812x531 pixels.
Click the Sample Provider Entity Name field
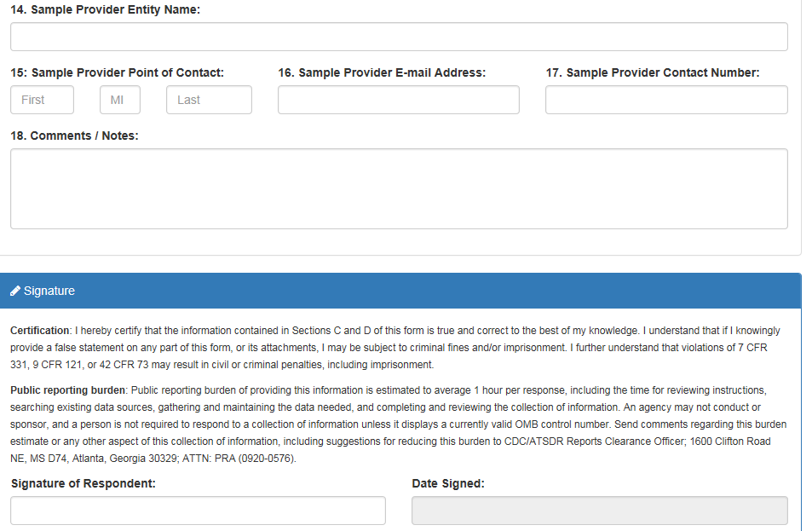click(399, 37)
